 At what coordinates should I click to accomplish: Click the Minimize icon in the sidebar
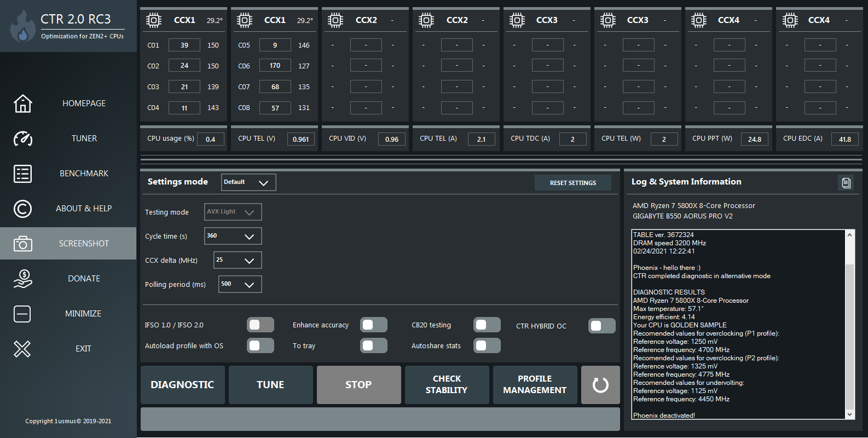point(22,314)
